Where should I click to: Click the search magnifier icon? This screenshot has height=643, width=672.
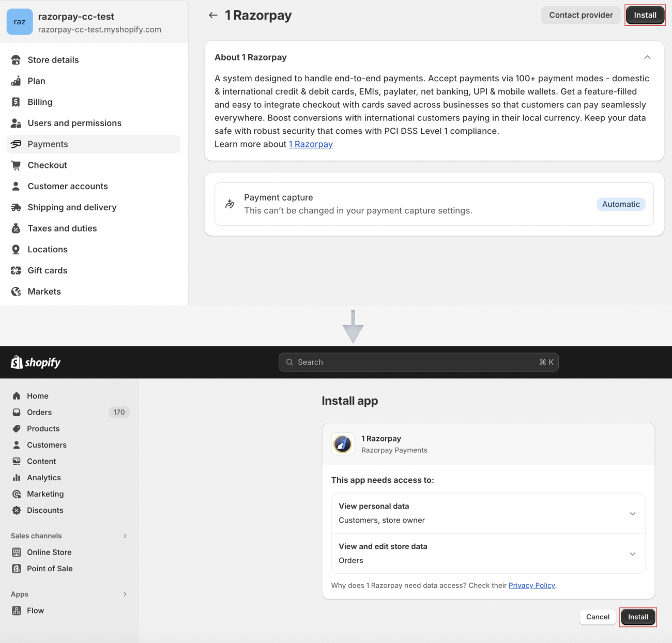[289, 362]
